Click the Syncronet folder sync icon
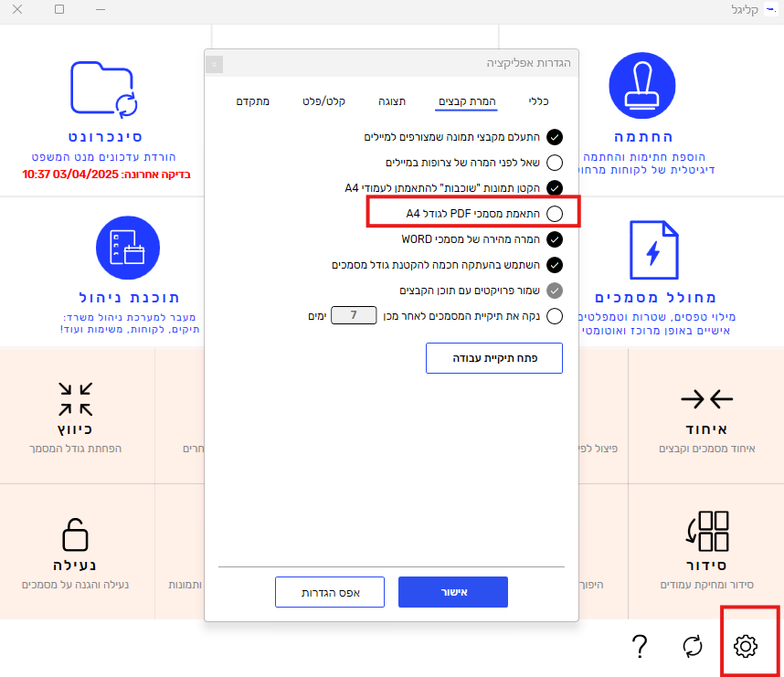 tap(104, 90)
